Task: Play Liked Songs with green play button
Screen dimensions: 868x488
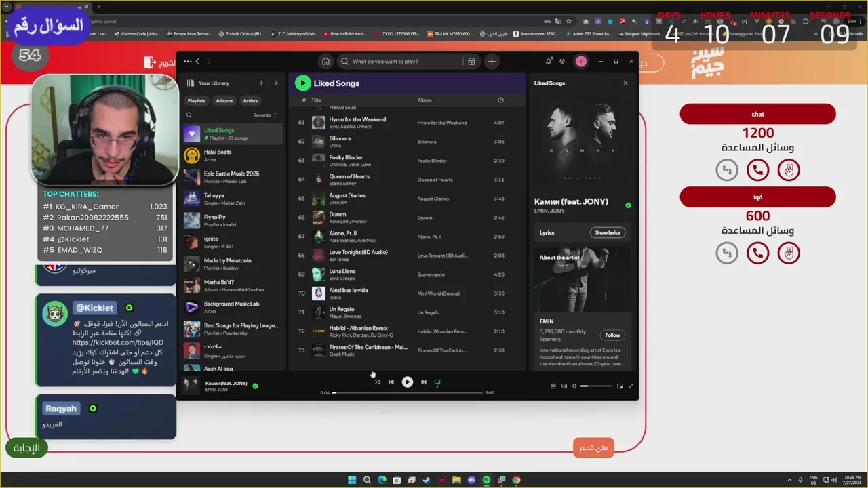Action: pos(302,83)
